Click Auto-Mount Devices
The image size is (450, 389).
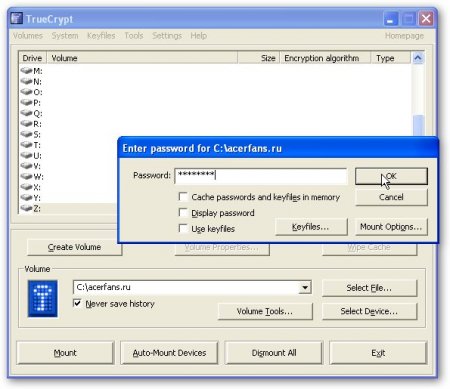(169, 353)
